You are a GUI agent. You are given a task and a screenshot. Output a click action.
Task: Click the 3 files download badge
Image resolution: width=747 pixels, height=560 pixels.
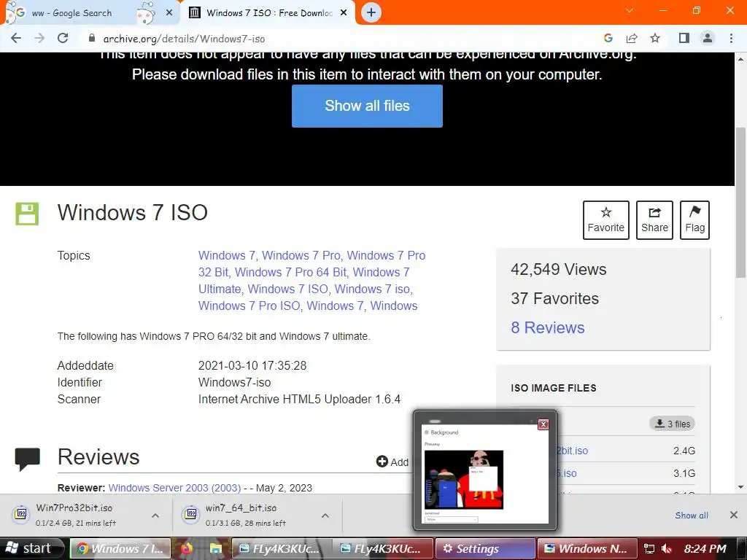[x=672, y=424]
